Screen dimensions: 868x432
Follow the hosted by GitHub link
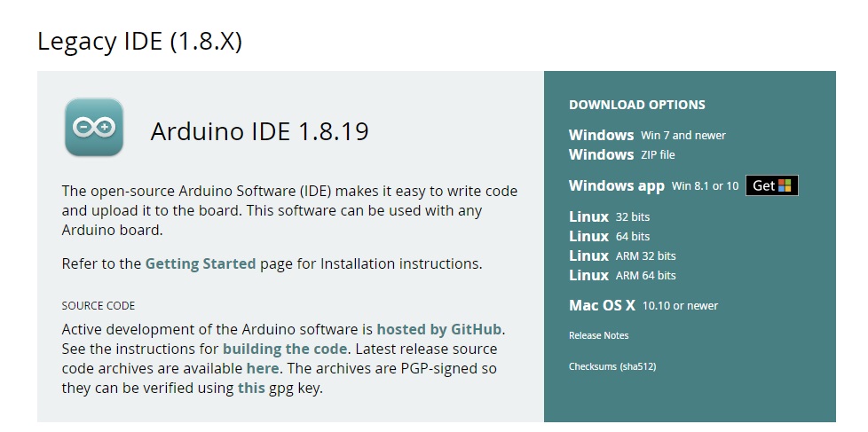tap(439, 330)
